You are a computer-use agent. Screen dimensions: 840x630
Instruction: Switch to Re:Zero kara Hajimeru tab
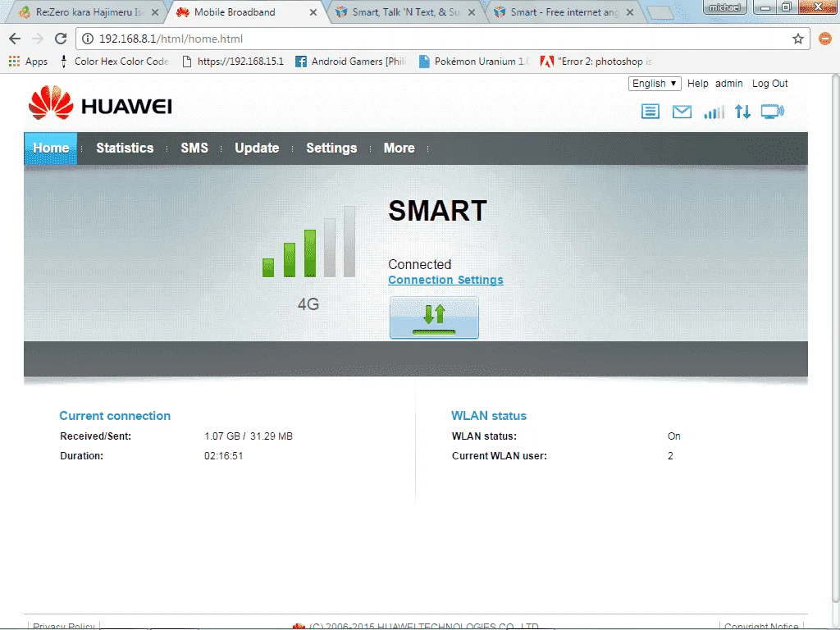tap(85, 11)
